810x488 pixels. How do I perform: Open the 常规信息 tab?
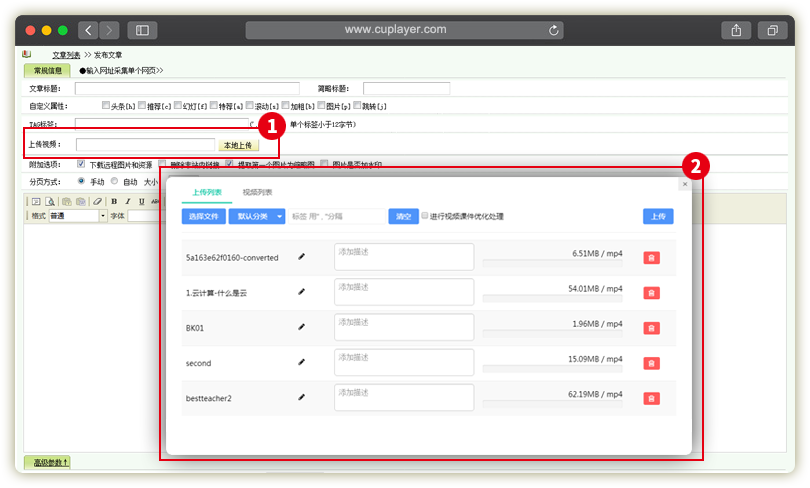point(48,71)
